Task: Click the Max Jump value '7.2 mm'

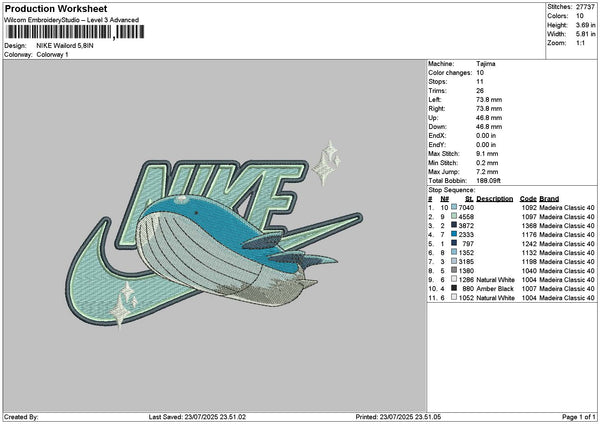Action: click(x=487, y=172)
